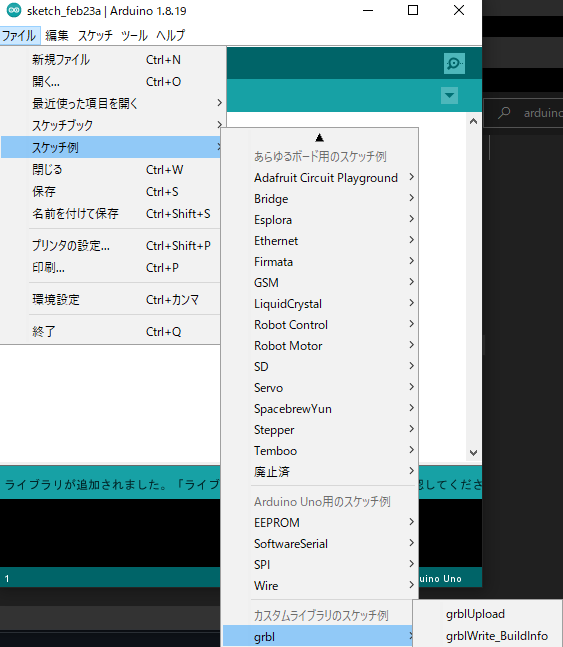Expand Adafruit Circuit Playground examples
The height and width of the screenshot is (647, 563).
coord(320,178)
